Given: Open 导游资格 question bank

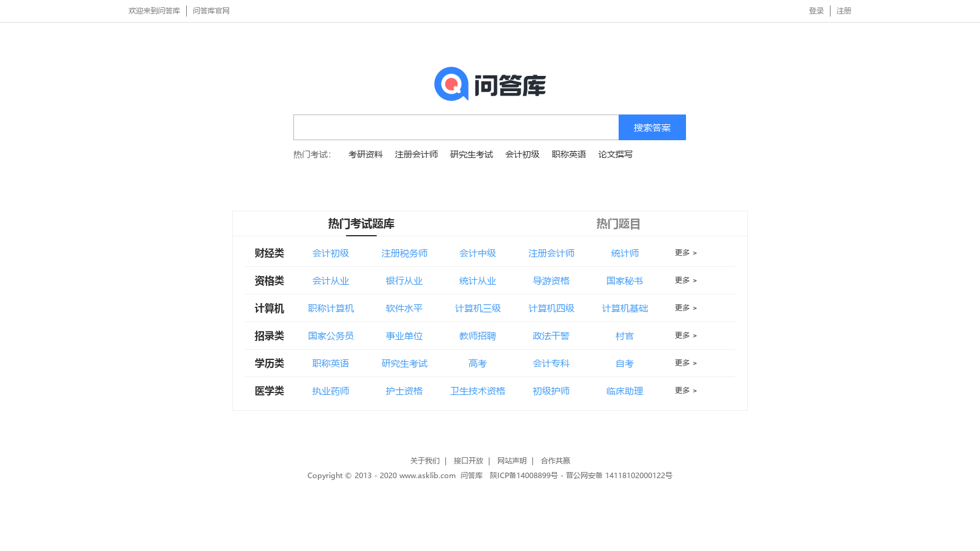Looking at the screenshot, I should [551, 281].
